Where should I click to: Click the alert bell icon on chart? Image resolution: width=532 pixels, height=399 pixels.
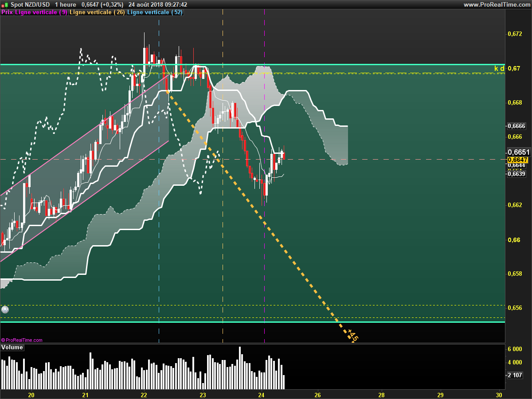coord(5,309)
